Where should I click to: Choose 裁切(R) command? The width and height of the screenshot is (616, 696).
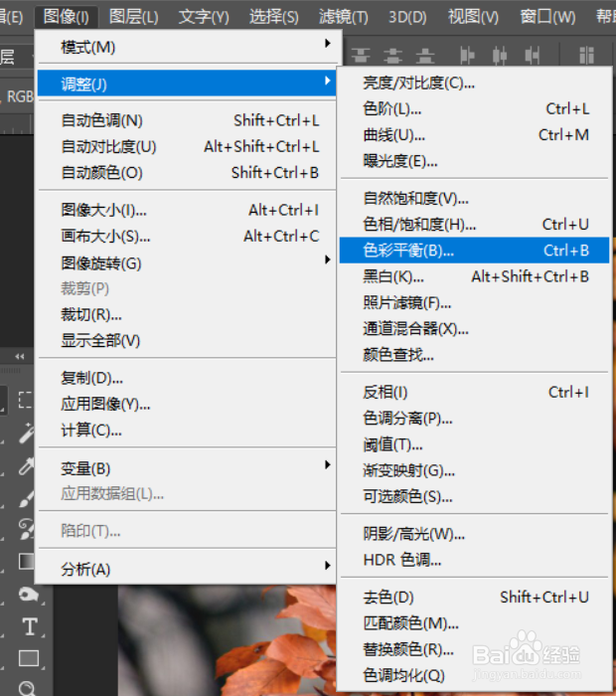tap(188, 315)
